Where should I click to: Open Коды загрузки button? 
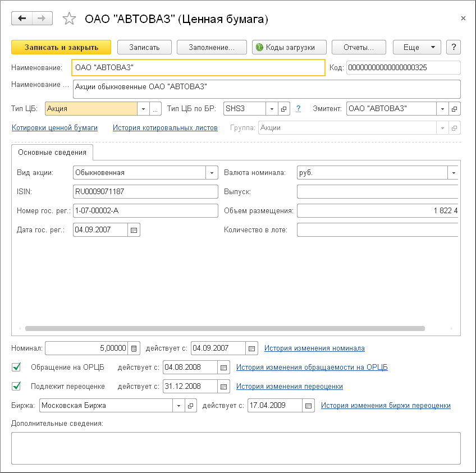(x=289, y=47)
